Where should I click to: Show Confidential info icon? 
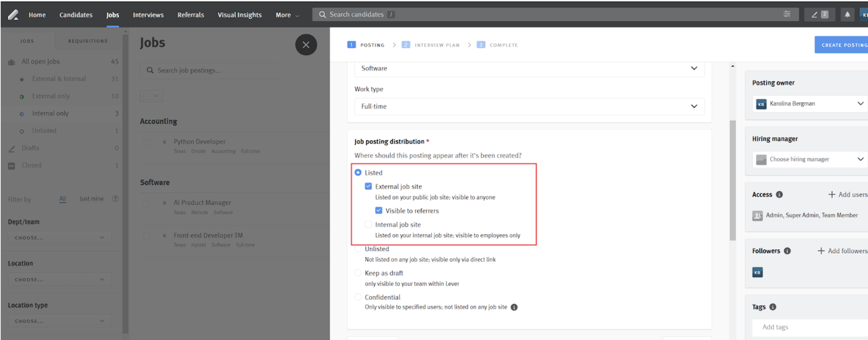point(514,307)
